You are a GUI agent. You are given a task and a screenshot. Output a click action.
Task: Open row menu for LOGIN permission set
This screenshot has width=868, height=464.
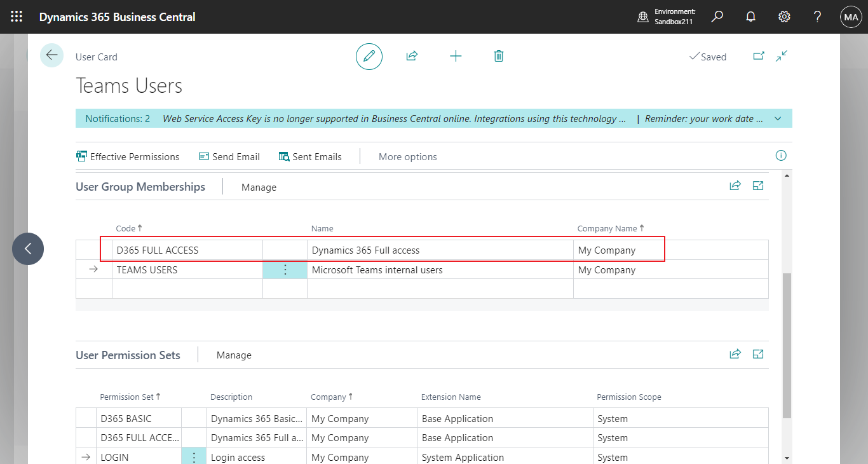194,457
